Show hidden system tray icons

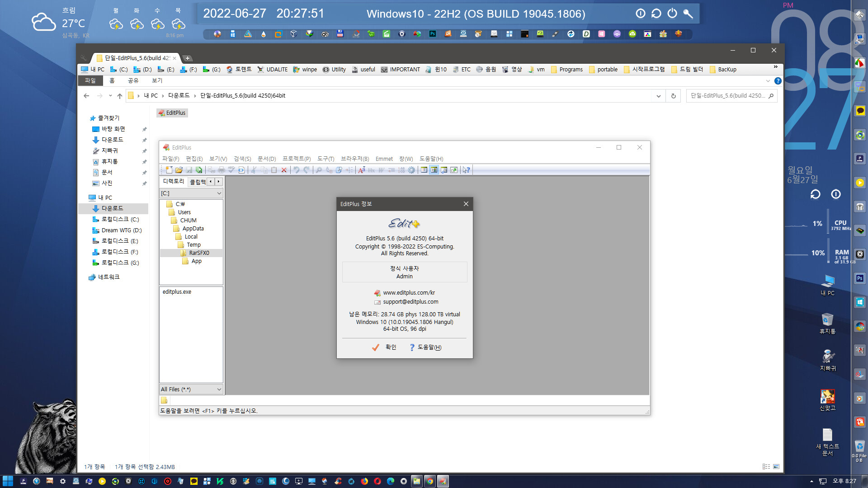[x=811, y=481]
